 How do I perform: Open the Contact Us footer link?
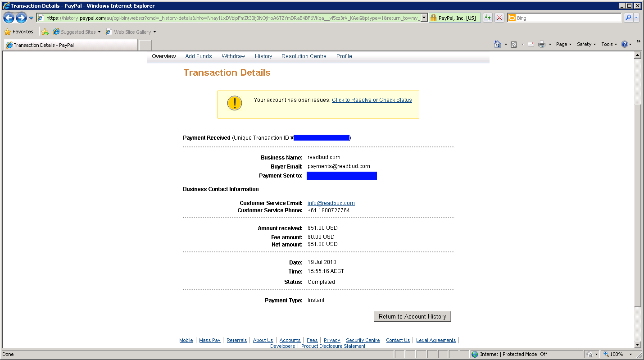[x=398, y=340]
